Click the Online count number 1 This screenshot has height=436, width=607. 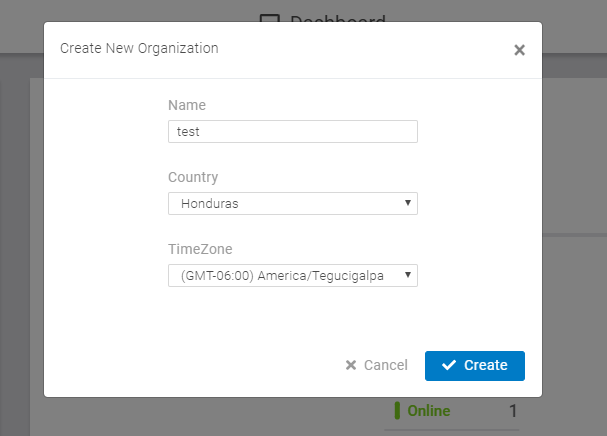click(x=513, y=411)
